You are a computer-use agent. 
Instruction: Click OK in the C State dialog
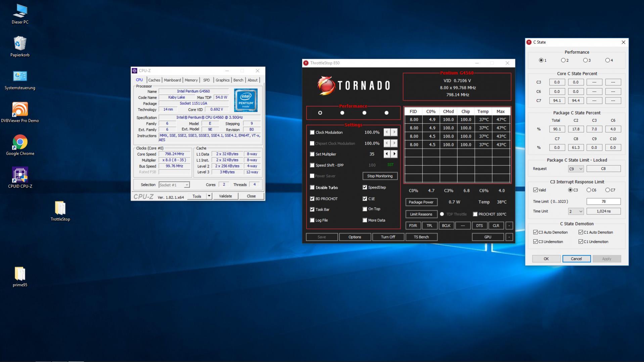coord(546,259)
